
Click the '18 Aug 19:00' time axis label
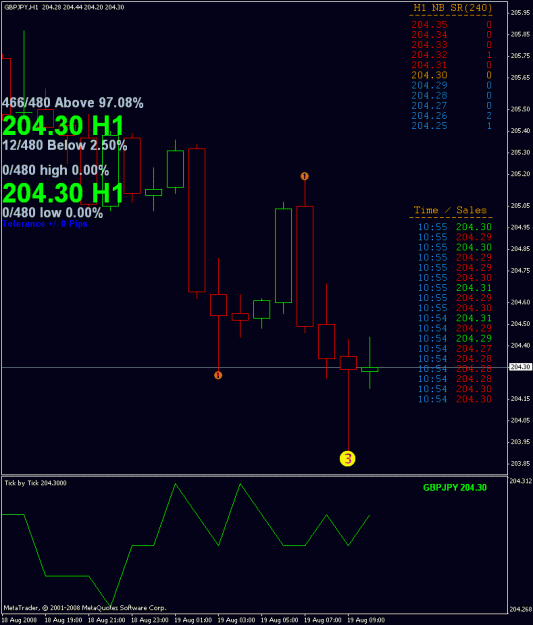tap(63, 620)
